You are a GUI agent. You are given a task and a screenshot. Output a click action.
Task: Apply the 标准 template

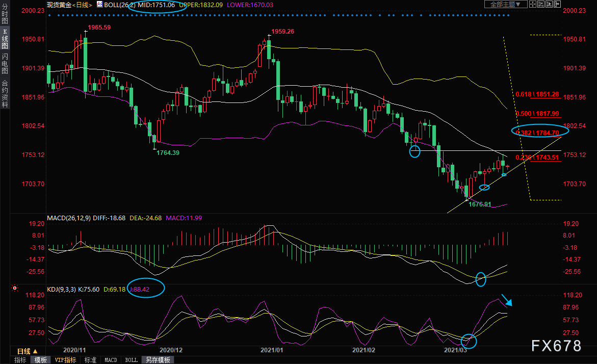(90, 360)
